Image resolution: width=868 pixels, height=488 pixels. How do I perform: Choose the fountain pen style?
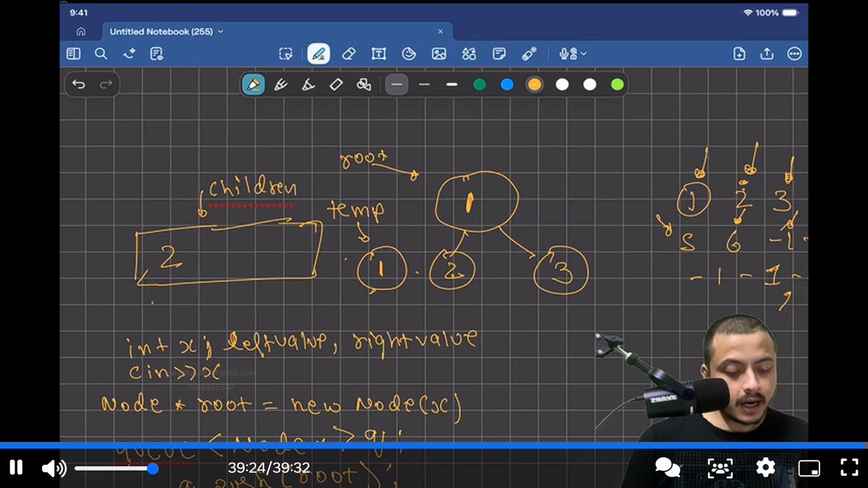click(253, 85)
